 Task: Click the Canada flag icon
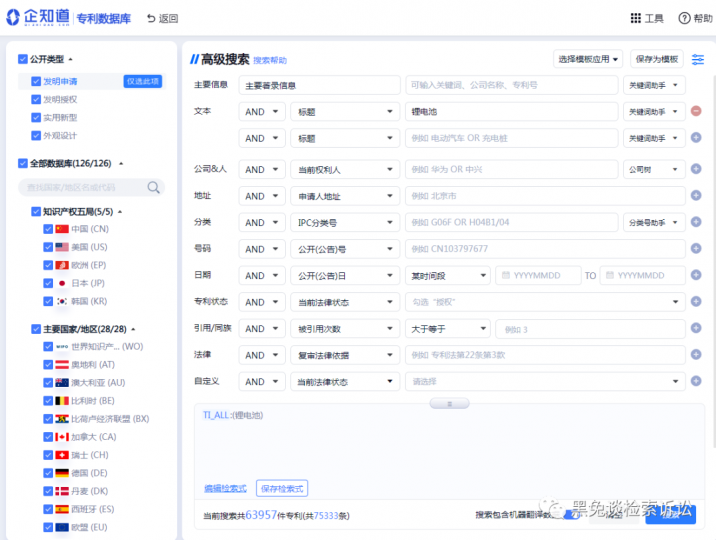coord(62,437)
